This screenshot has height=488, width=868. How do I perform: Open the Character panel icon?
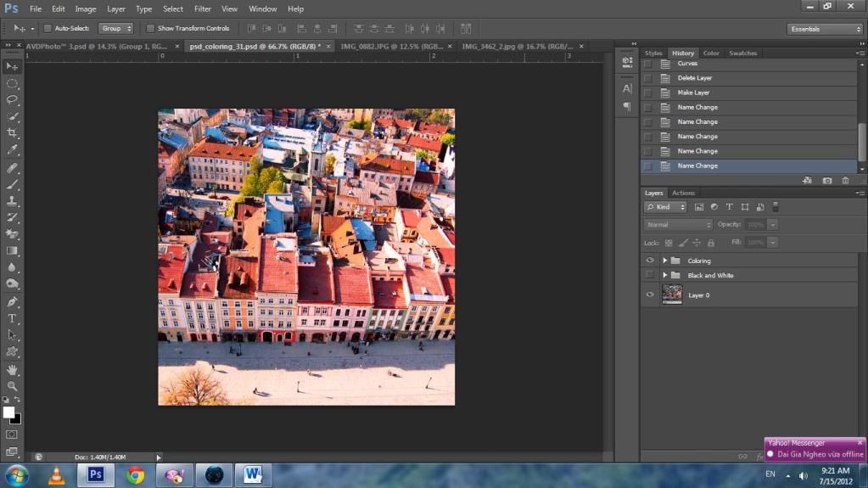[x=627, y=88]
